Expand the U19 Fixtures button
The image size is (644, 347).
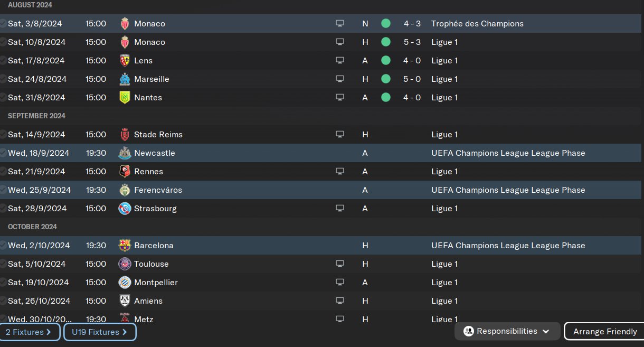pos(100,332)
